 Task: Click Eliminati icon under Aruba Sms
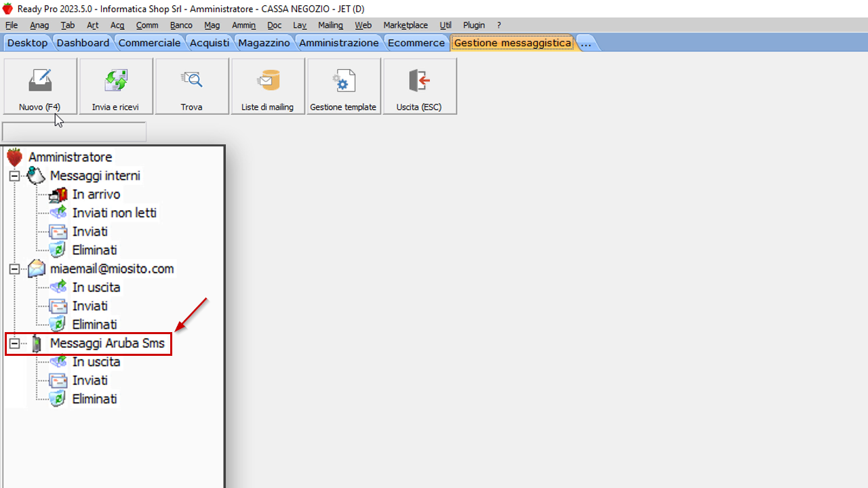click(x=58, y=399)
